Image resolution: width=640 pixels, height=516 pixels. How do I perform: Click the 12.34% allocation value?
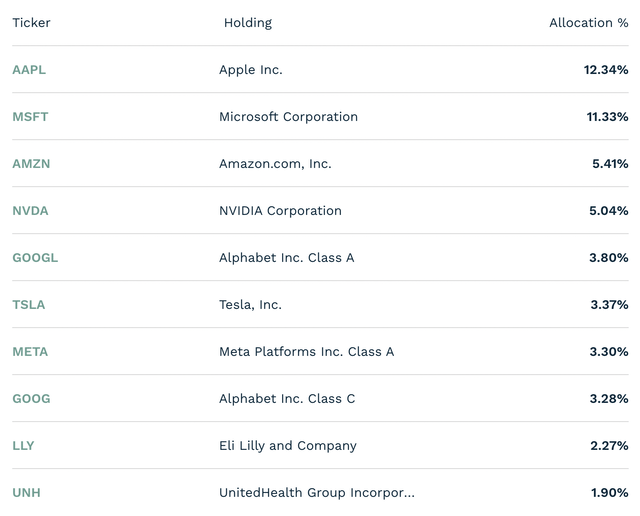[606, 70]
